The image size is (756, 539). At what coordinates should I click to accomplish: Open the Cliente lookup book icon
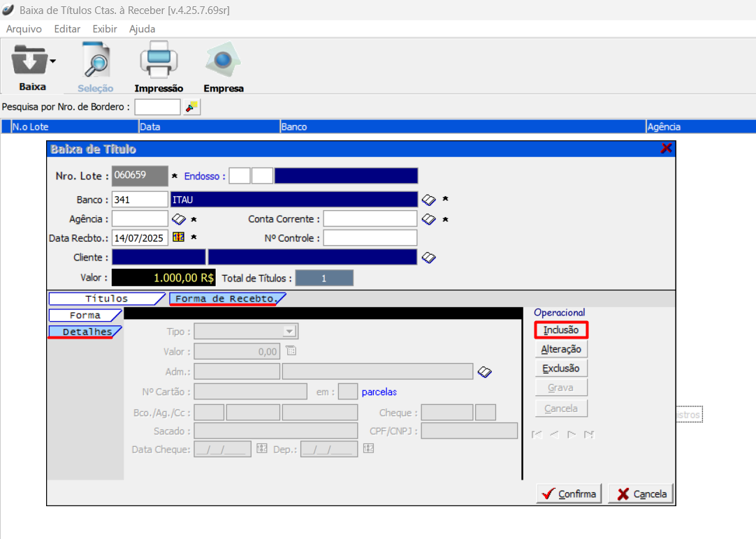tap(429, 258)
